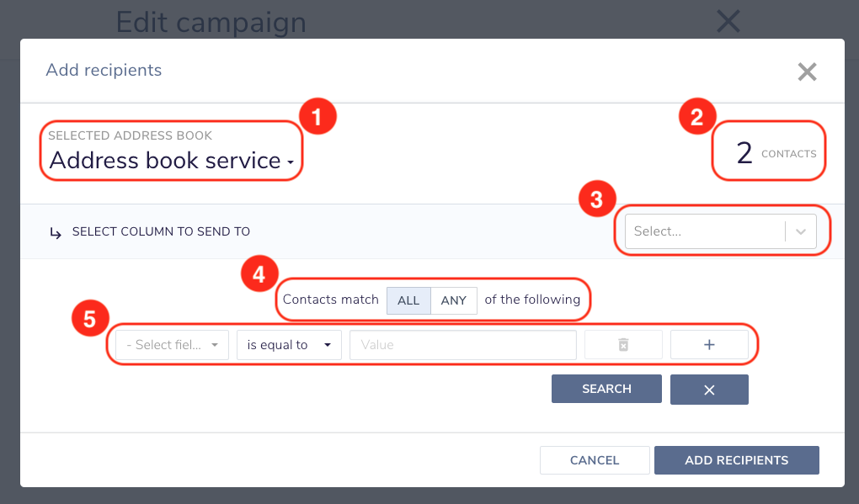The height and width of the screenshot is (504, 859).
Task: Set contacts match to ALL
Action: [408, 300]
